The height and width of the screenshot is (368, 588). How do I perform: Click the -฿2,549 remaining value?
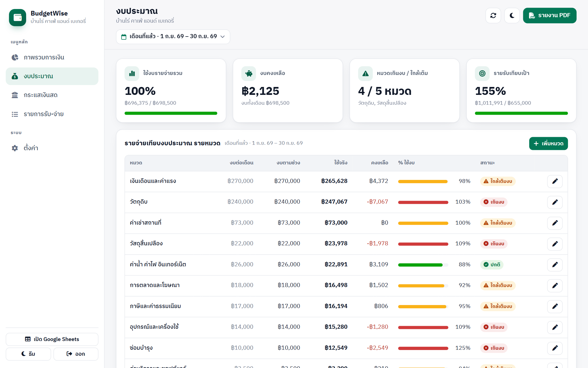(x=377, y=348)
